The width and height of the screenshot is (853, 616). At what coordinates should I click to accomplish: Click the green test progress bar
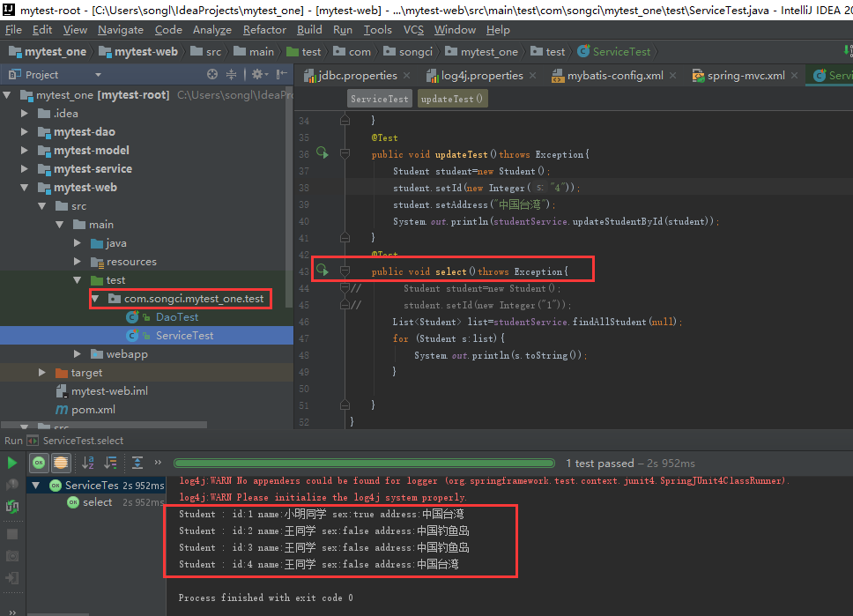pyautogui.click(x=363, y=463)
